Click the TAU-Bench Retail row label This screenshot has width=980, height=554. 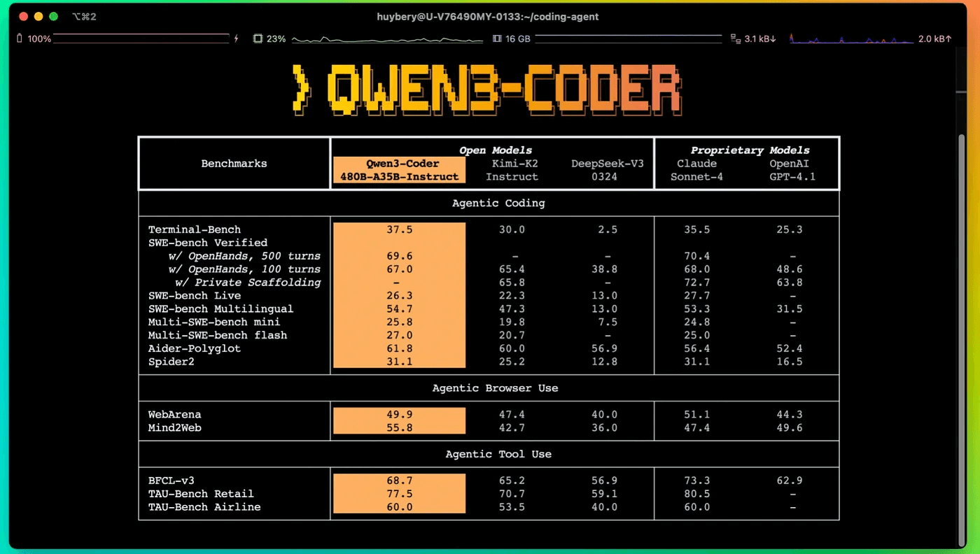(x=201, y=494)
